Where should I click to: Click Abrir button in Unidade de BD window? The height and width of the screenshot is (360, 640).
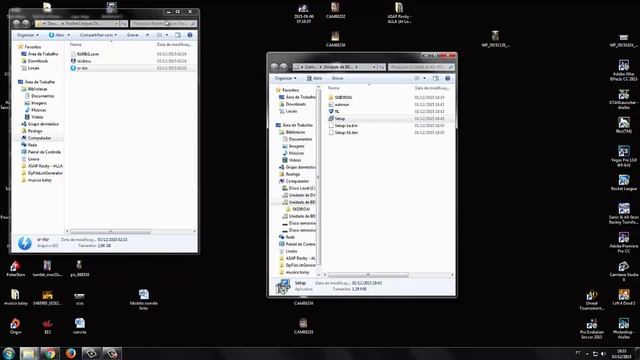[314, 78]
